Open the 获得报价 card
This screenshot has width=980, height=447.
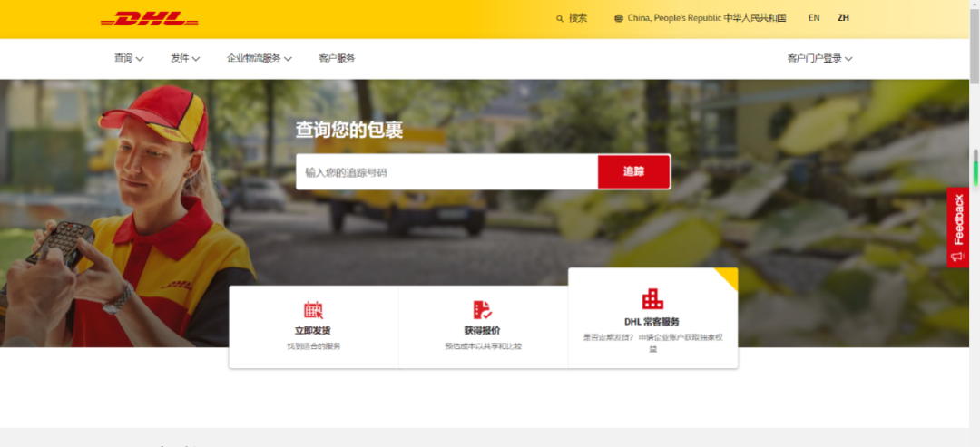pos(483,327)
